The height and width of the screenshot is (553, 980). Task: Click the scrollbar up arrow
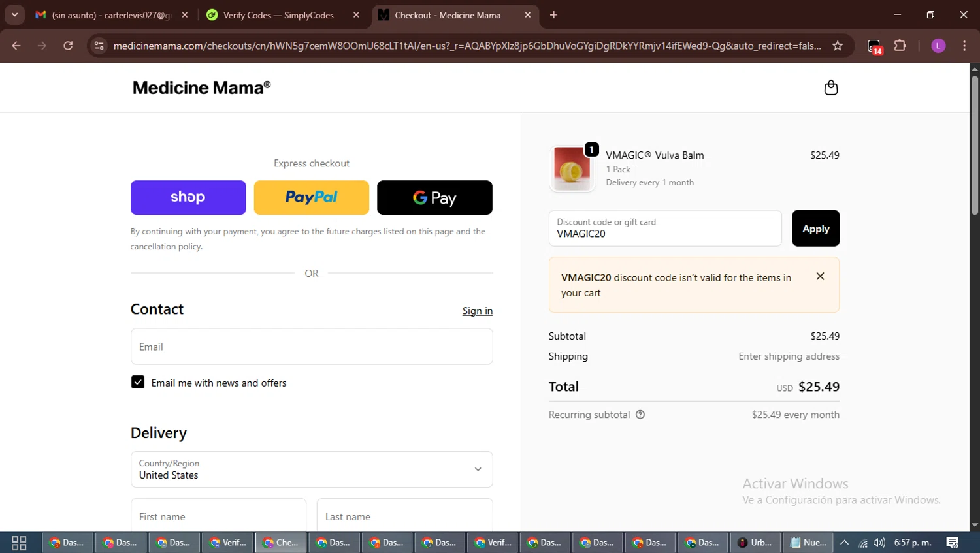975,69
